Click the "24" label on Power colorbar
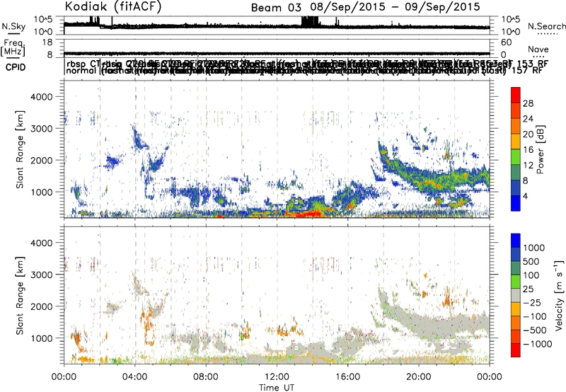 [528, 119]
